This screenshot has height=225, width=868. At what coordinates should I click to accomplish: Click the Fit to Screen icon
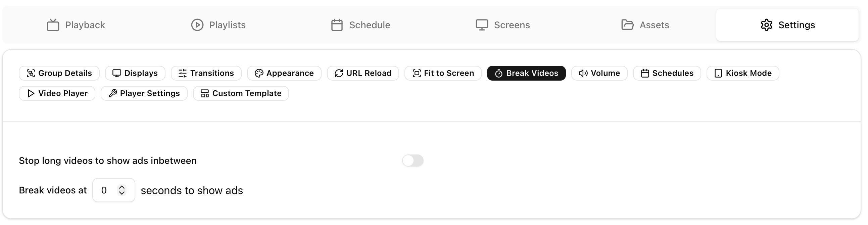tap(417, 73)
